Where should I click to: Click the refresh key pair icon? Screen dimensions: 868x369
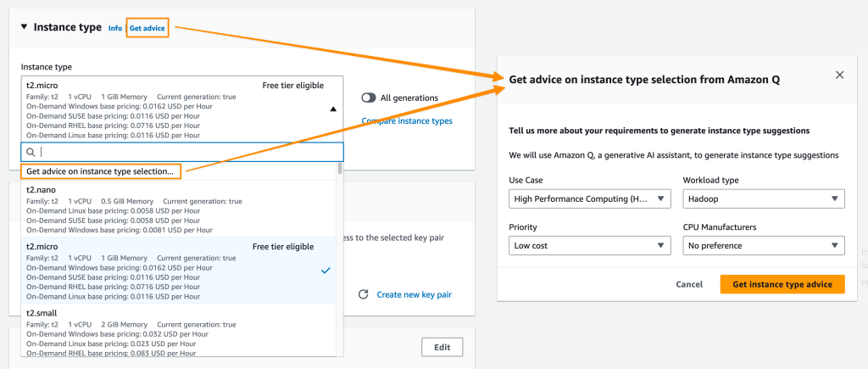(364, 294)
